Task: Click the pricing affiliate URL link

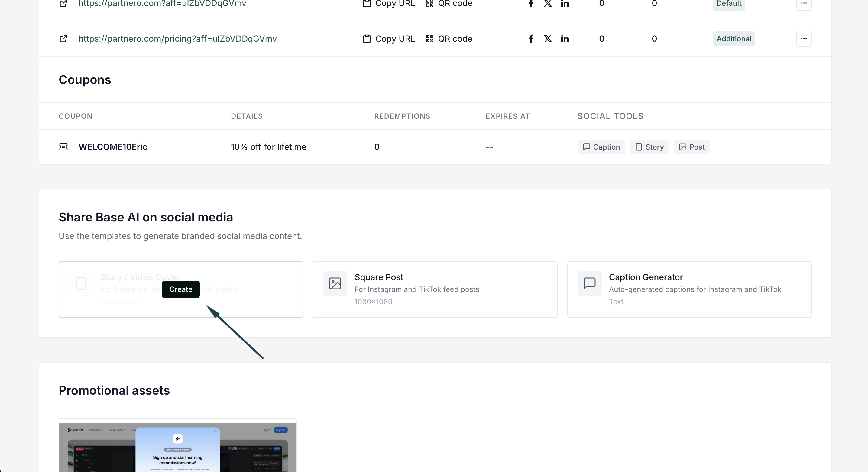Action: pos(178,39)
